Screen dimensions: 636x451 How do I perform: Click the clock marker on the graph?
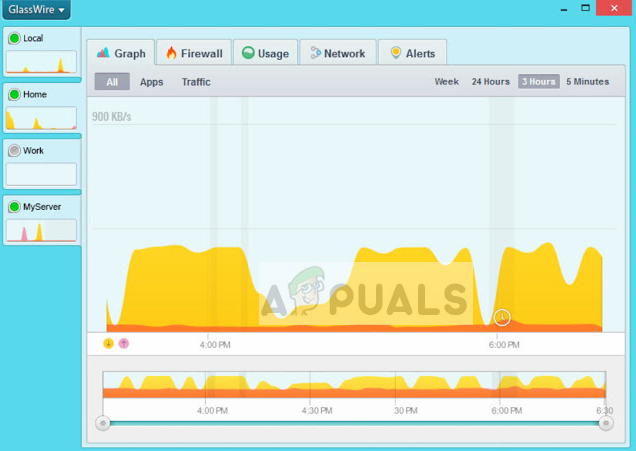point(502,317)
